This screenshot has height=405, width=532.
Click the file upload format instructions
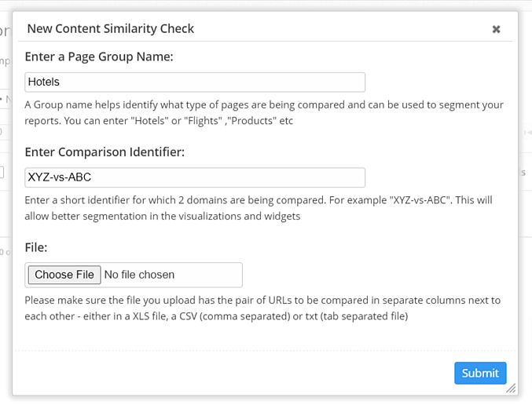262,308
